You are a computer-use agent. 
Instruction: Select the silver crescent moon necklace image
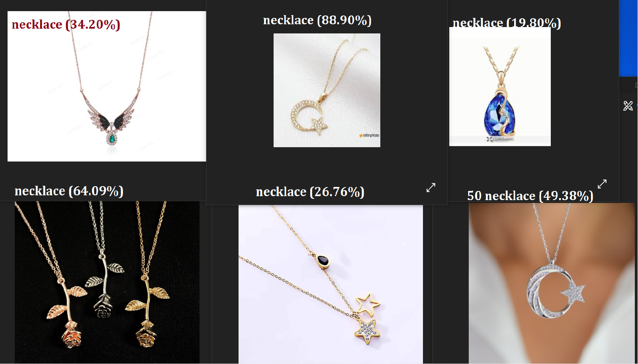tap(552, 283)
